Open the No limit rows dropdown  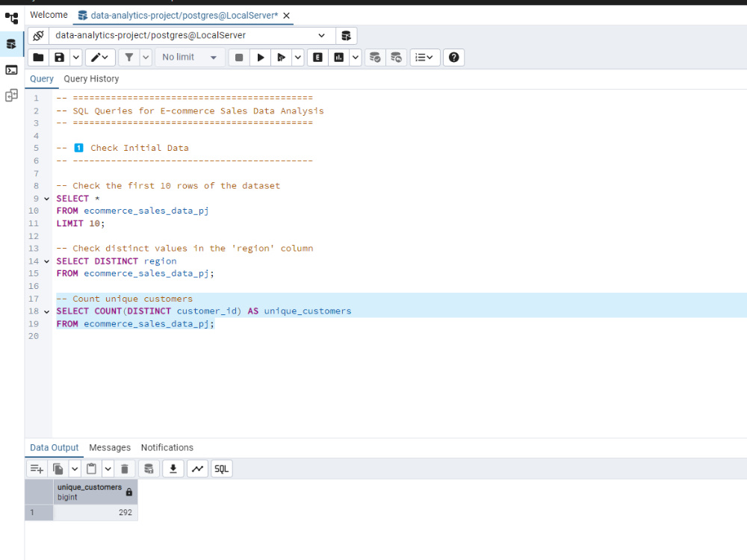coord(190,57)
